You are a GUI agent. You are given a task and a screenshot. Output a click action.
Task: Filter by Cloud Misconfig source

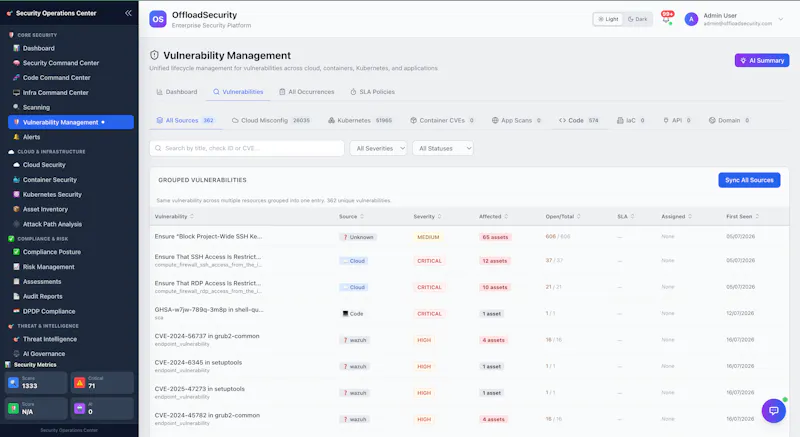point(271,120)
